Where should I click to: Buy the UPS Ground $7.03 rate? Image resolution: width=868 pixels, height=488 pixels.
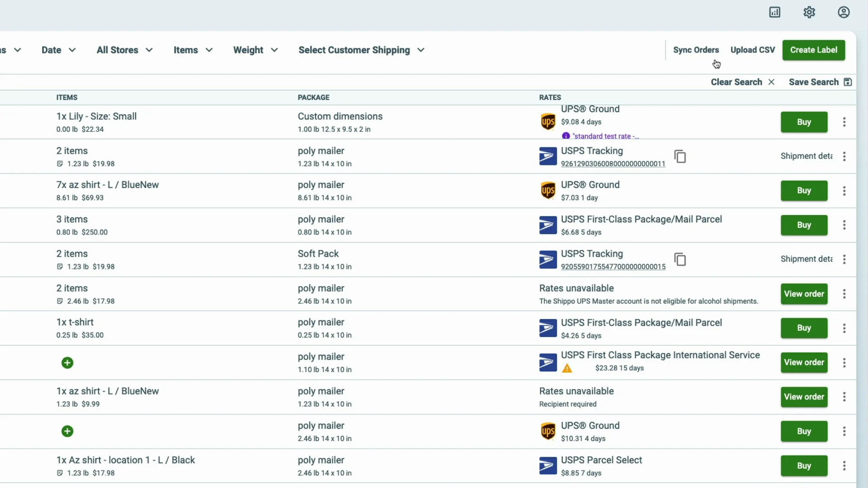coord(804,191)
